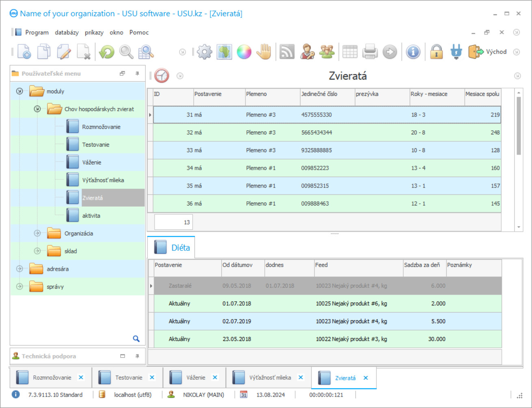Click the blue info icon in toolbar
The image size is (532, 408).
coord(413,52)
